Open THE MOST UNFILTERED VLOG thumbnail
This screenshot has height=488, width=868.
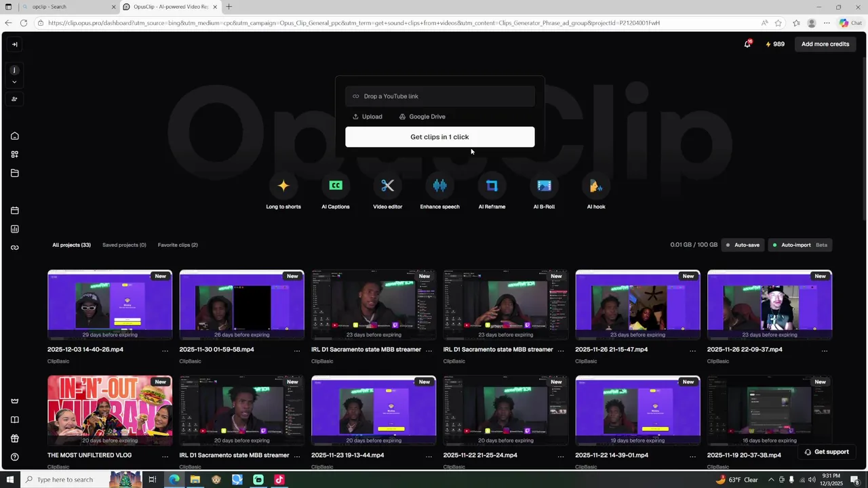[x=110, y=410]
